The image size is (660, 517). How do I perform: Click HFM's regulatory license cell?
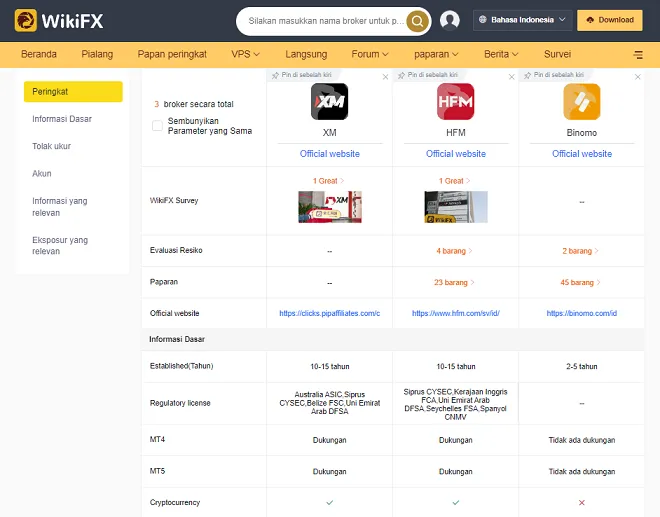[455, 404]
